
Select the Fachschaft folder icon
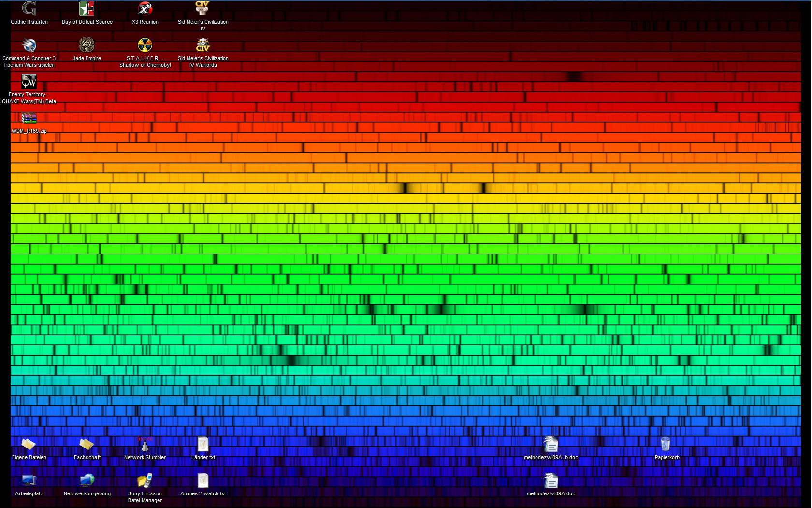point(87,445)
